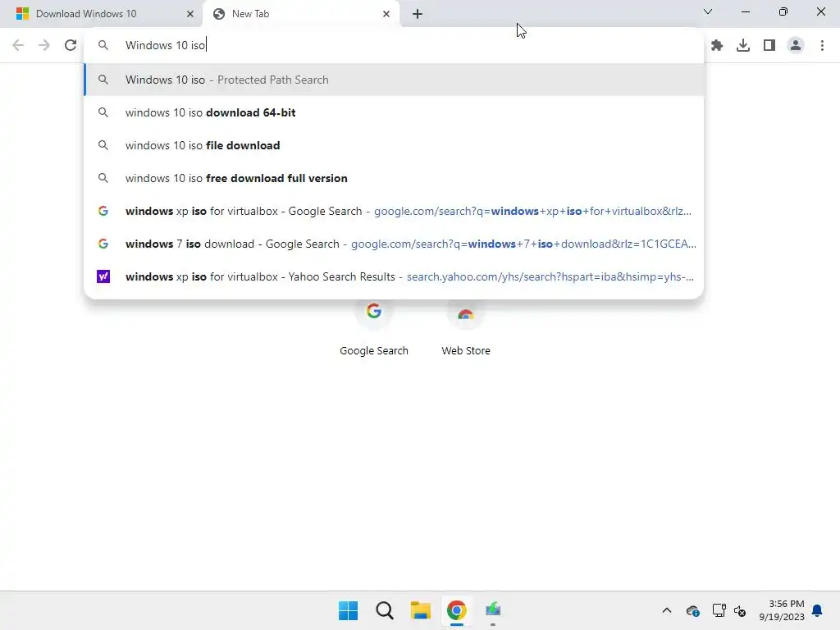The width and height of the screenshot is (840, 630).
Task: Open windows xp iso Yahoo Search Results entry
Action: click(394, 276)
